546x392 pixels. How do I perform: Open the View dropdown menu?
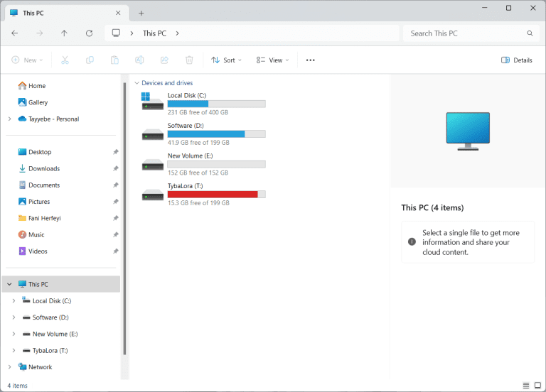click(273, 60)
